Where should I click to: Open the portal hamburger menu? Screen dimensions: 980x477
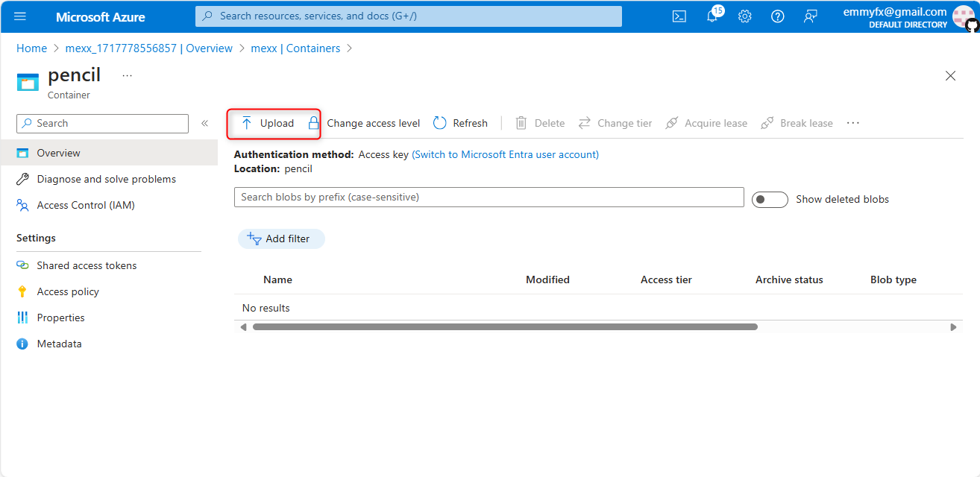pos(20,16)
